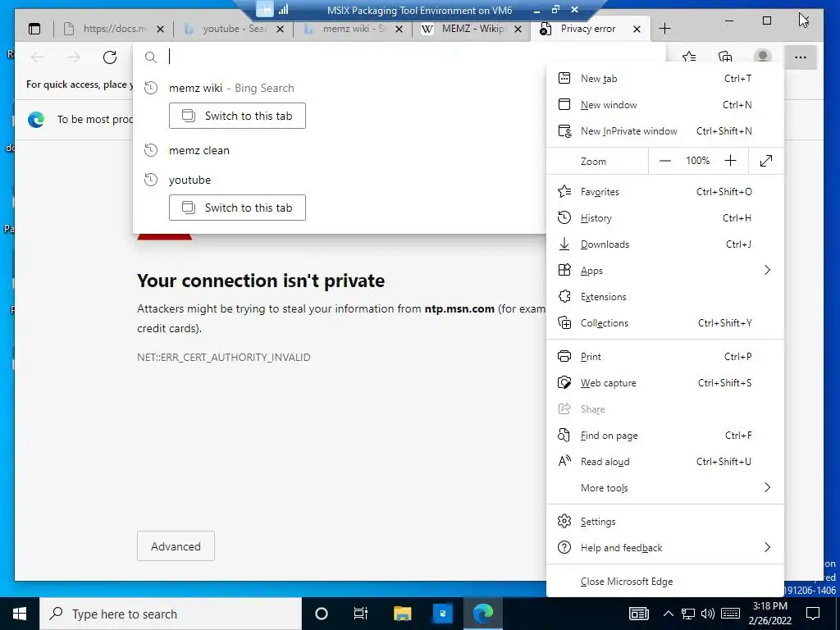
Task: Open the profile avatar icon
Action: (762, 57)
